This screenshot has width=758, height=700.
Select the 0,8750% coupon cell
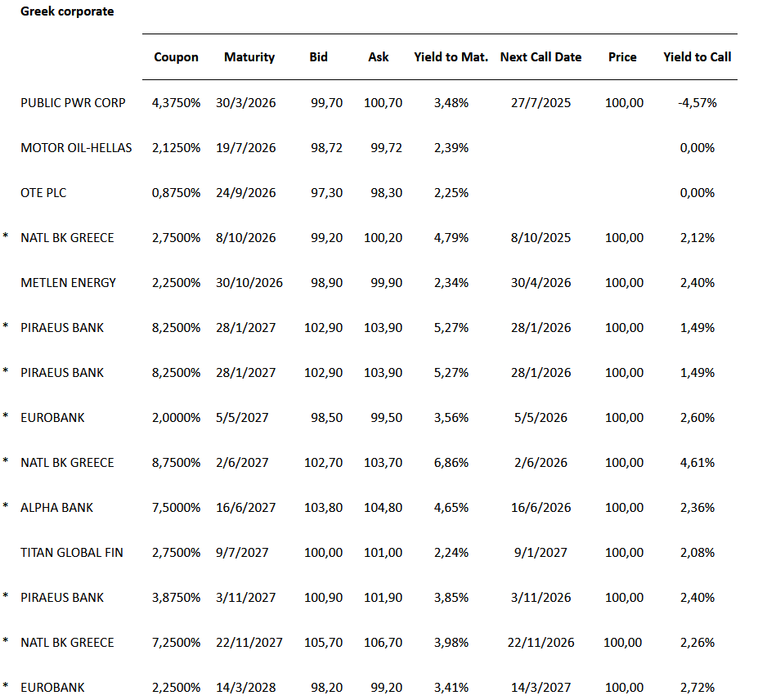click(176, 193)
